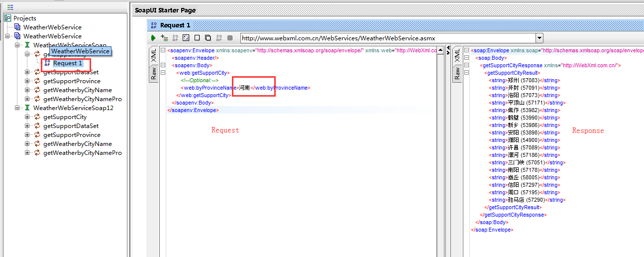Click getWeatherbyCityName operation icon under WeatherWebServiceSoap
The height and width of the screenshot is (257, 644).
pos(37,90)
